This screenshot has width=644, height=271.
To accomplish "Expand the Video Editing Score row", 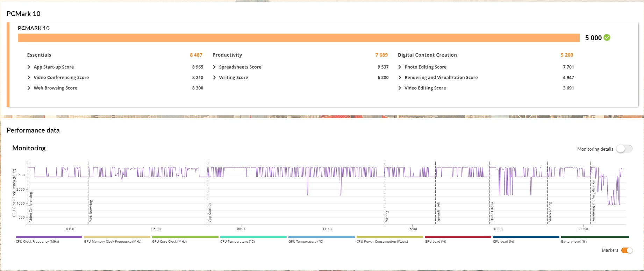I will [x=400, y=88].
